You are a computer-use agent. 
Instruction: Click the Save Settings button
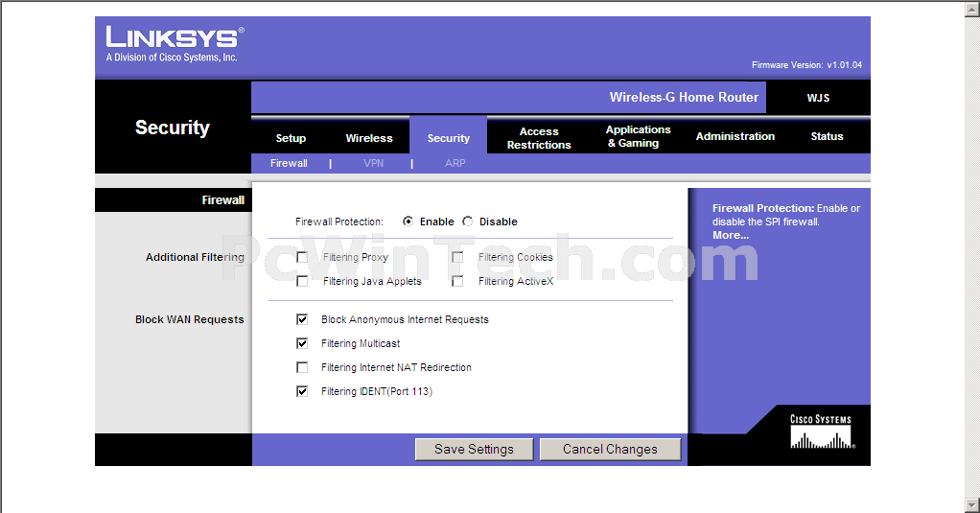tap(475, 450)
